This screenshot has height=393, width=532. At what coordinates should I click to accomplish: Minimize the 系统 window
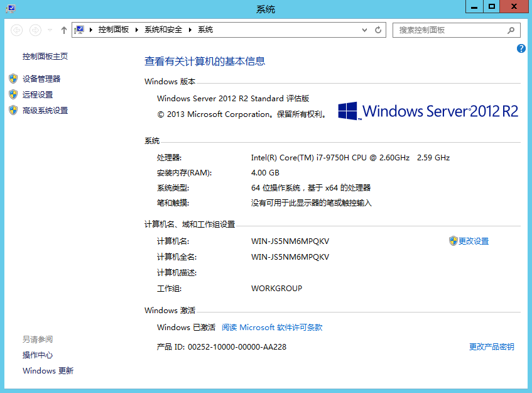[474, 6]
